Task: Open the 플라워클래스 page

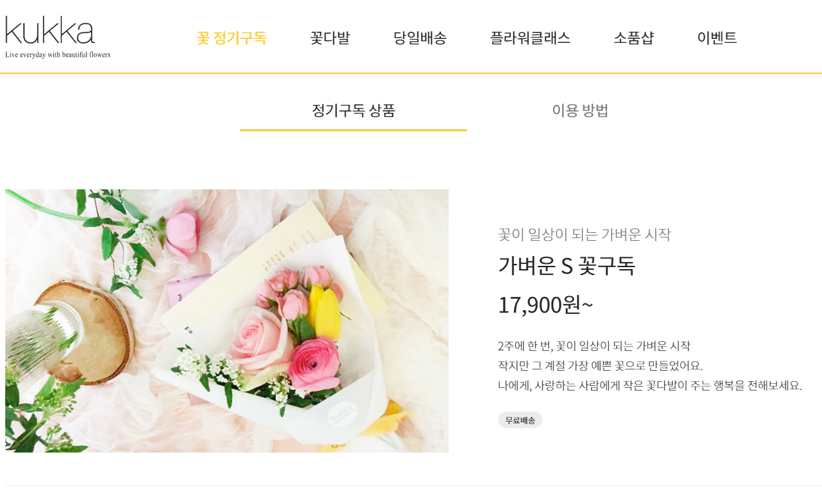Action: (530, 38)
